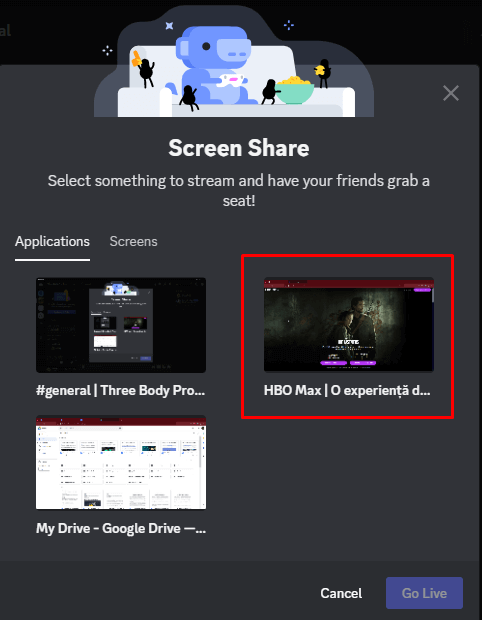Click the "HBO Max | O experiență d..." label
The height and width of the screenshot is (620, 482).
pyautogui.click(x=347, y=391)
